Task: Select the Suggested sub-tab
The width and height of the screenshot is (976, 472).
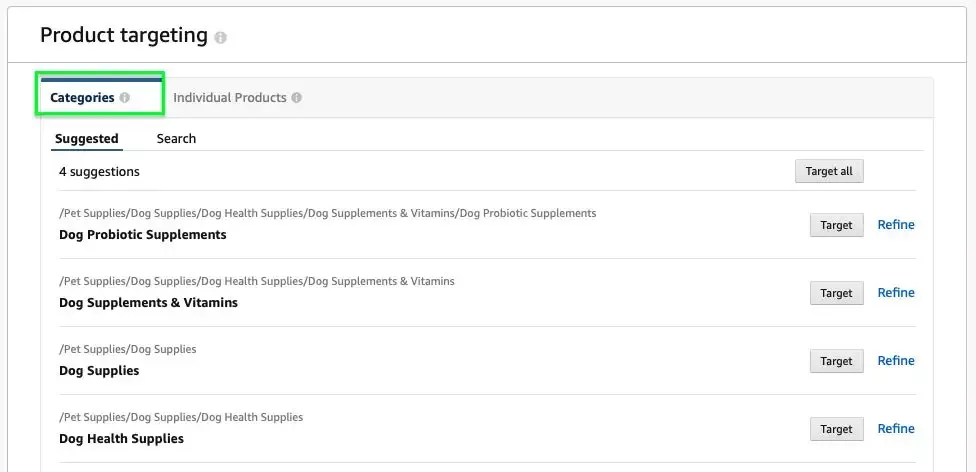Action: [87, 139]
